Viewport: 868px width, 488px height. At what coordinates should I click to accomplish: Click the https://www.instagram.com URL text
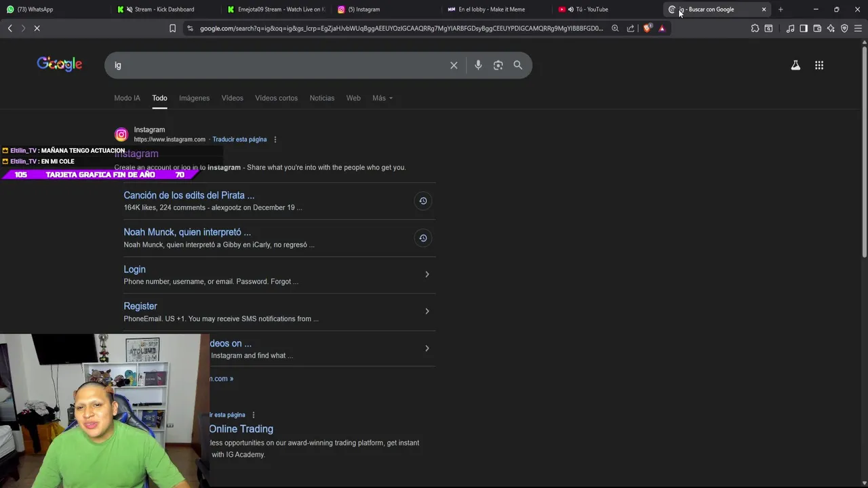point(170,140)
